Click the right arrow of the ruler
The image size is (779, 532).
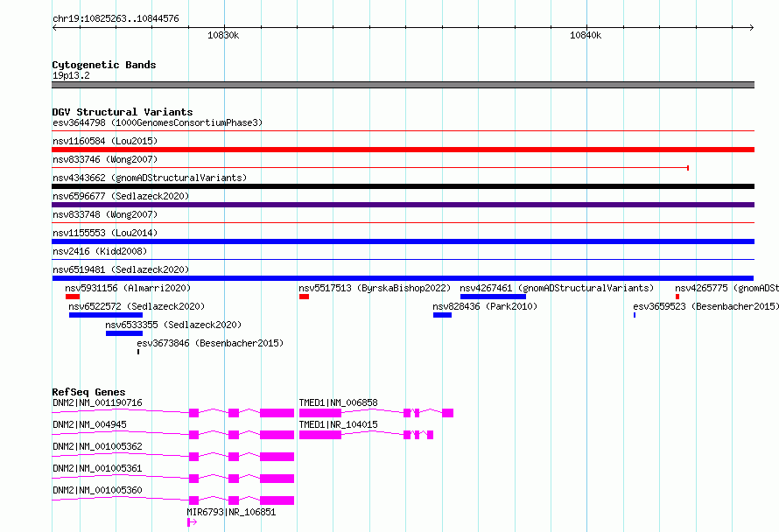click(751, 27)
